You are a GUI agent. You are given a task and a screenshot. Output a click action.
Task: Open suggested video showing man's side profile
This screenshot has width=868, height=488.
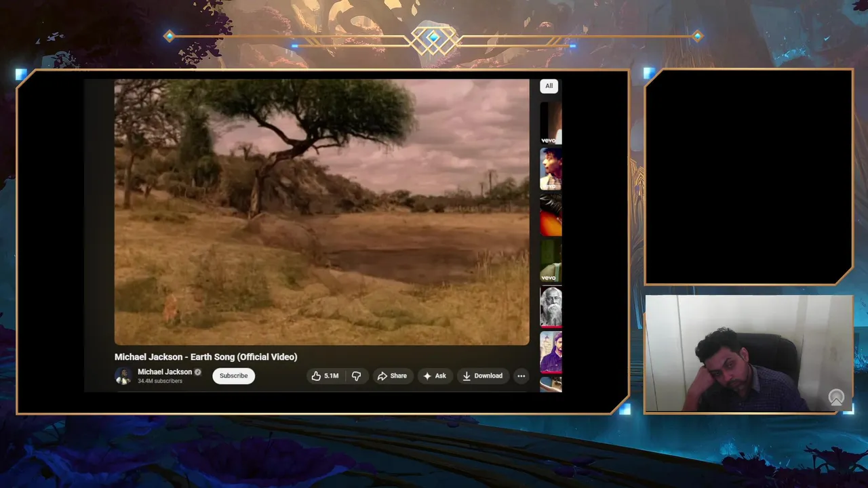pos(551,169)
